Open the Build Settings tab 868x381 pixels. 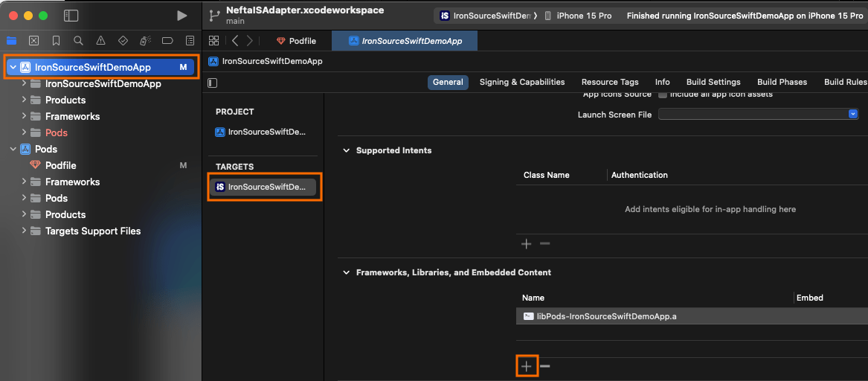[713, 82]
